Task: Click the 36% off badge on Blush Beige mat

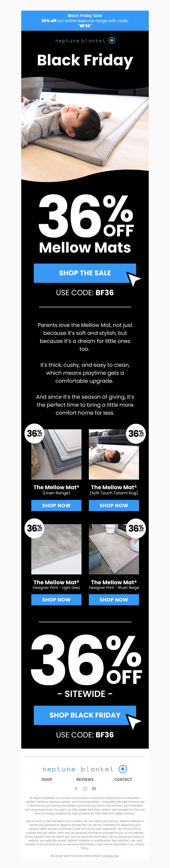Action: pyautogui.click(x=136, y=528)
